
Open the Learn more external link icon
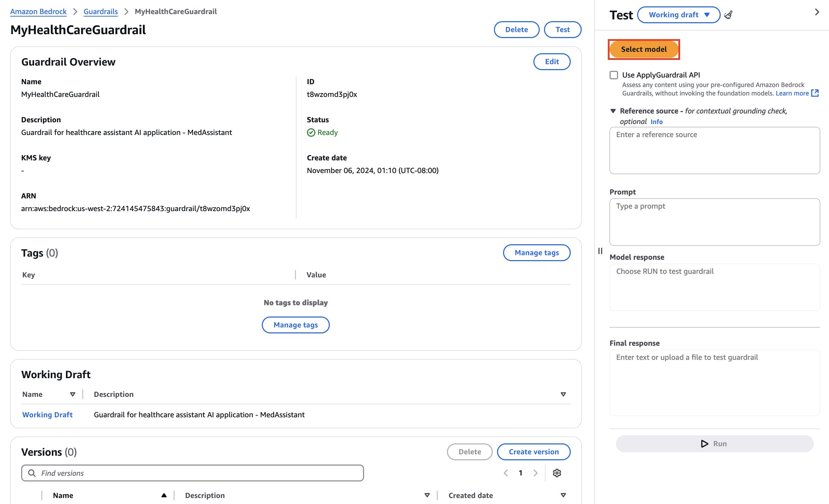tap(815, 93)
